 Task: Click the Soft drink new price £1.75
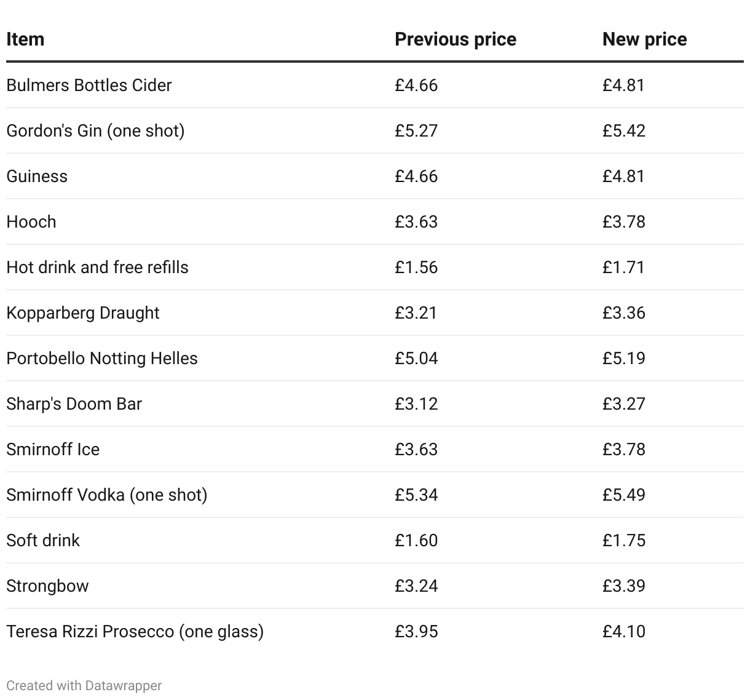[x=624, y=540]
